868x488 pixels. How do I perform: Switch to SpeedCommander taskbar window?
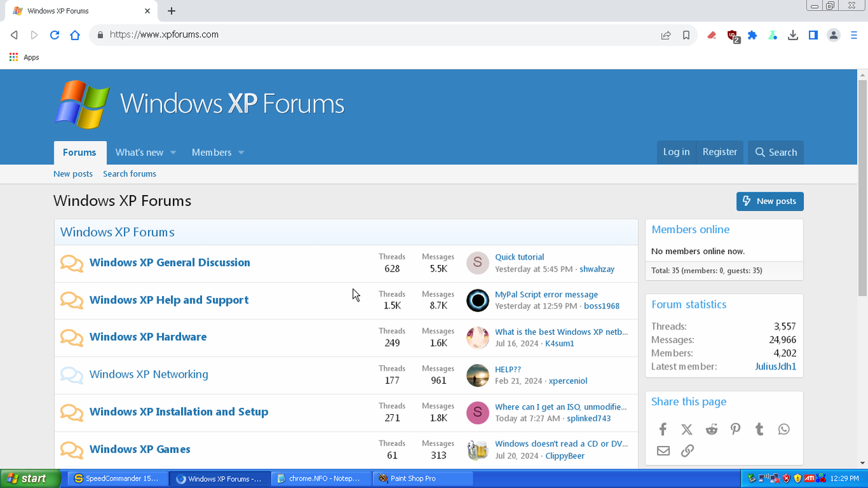click(x=117, y=479)
